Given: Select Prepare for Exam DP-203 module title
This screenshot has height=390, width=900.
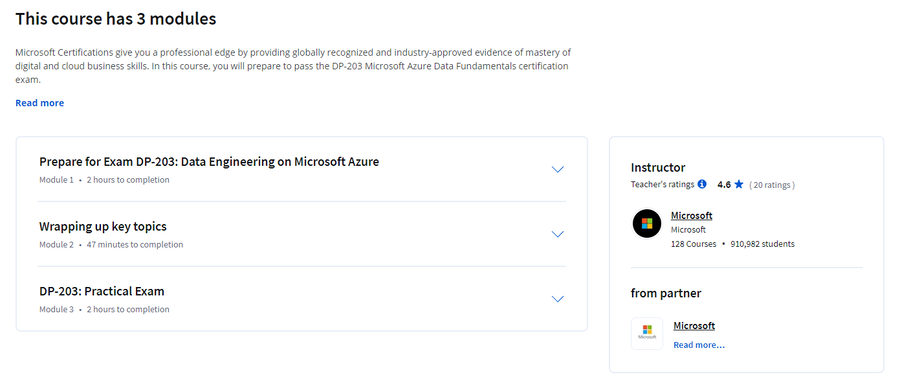Looking at the screenshot, I should click(209, 162).
